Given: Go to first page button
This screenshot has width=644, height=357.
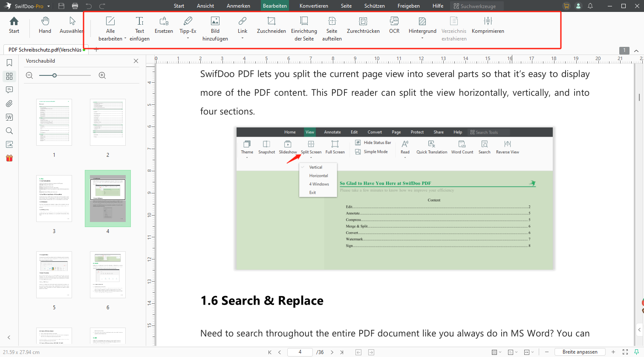Looking at the screenshot, I should pyautogui.click(x=270, y=352).
